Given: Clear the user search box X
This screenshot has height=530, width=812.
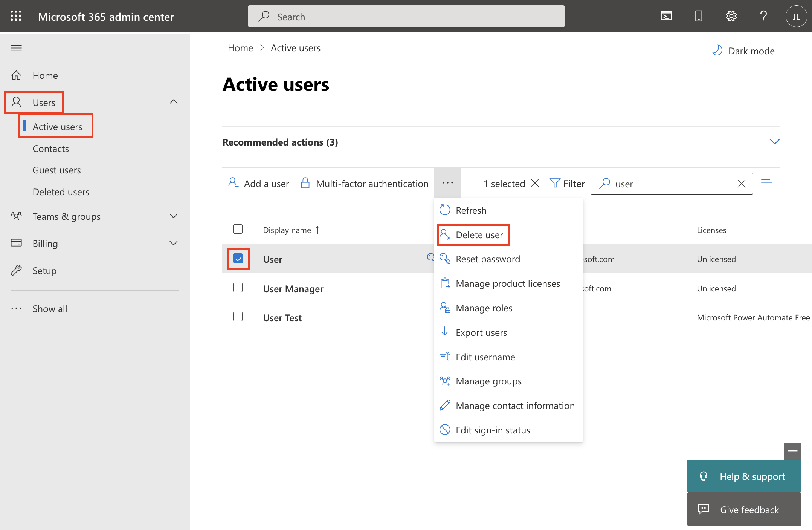Looking at the screenshot, I should [x=741, y=184].
